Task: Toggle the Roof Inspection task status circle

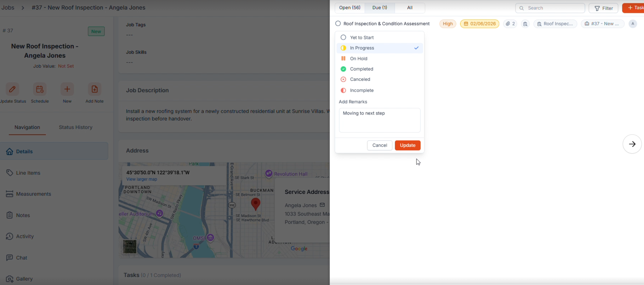Action: point(338,24)
